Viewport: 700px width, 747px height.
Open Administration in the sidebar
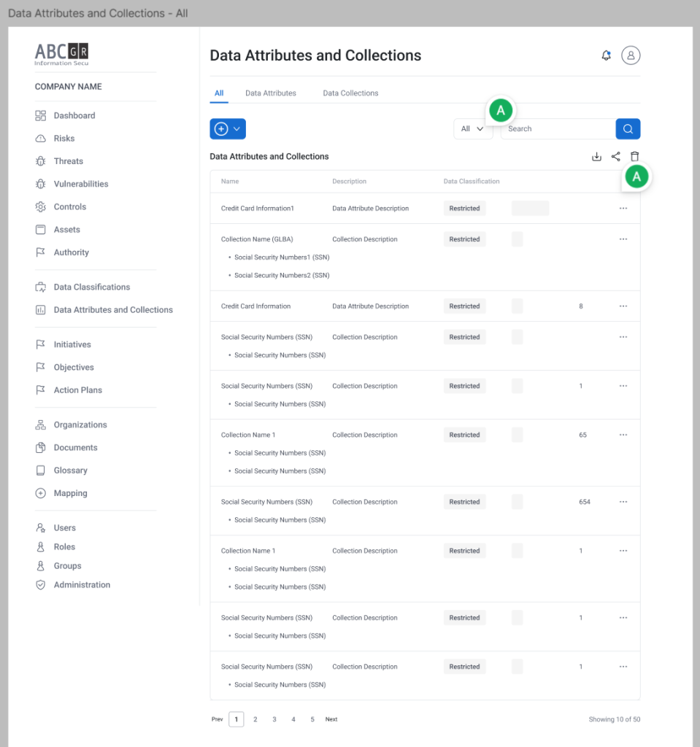pyautogui.click(x=82, y=584)
